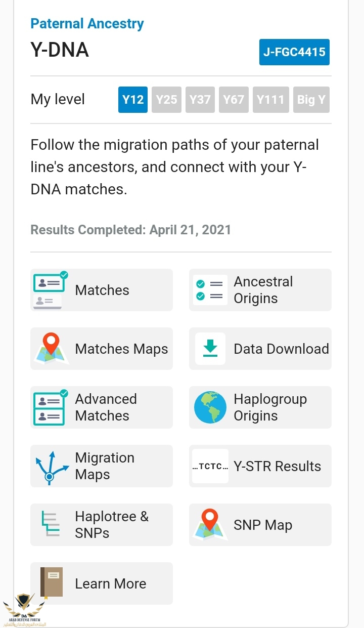The image size is (364, 628).
Task: Open the Advanced Matches icon
Action: pyautogui.click(x=50, y=407)
